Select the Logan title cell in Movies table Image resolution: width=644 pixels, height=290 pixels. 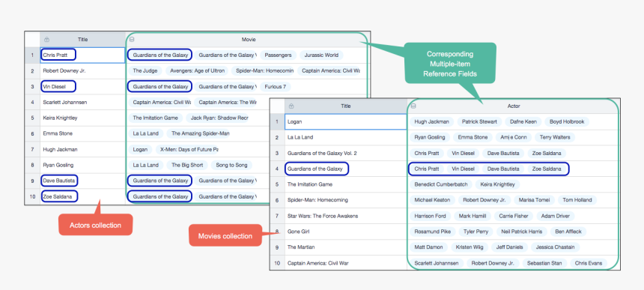click(346, 121)
